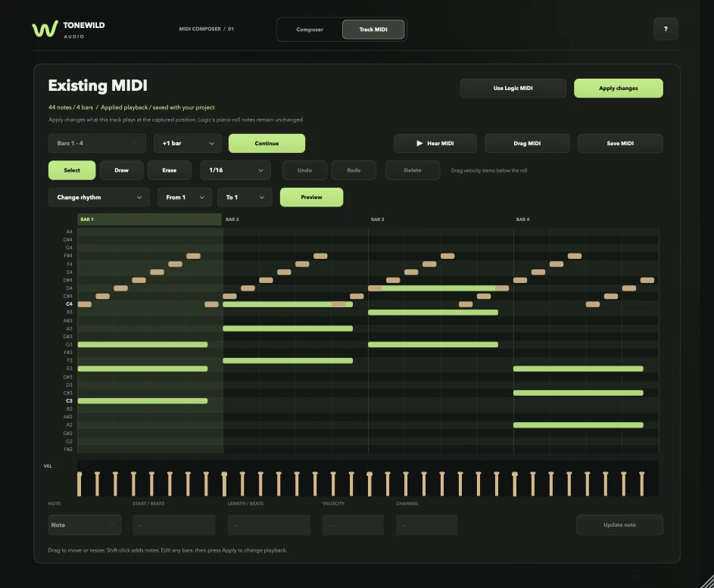
Task: Click the last velocity stem in bar 4
Action: pyautogui.click(x=641, y=484)
